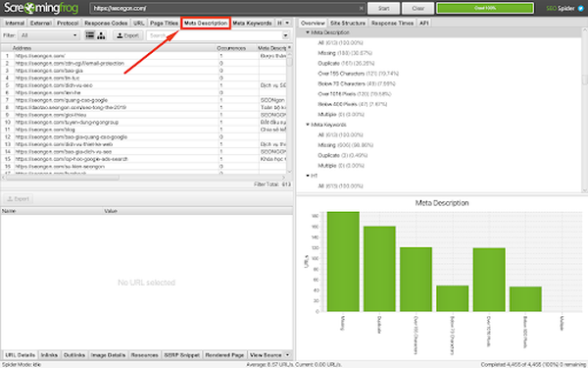Open the URL tab
The height and width of the screenshot is (368, 588).
[139, 23]
